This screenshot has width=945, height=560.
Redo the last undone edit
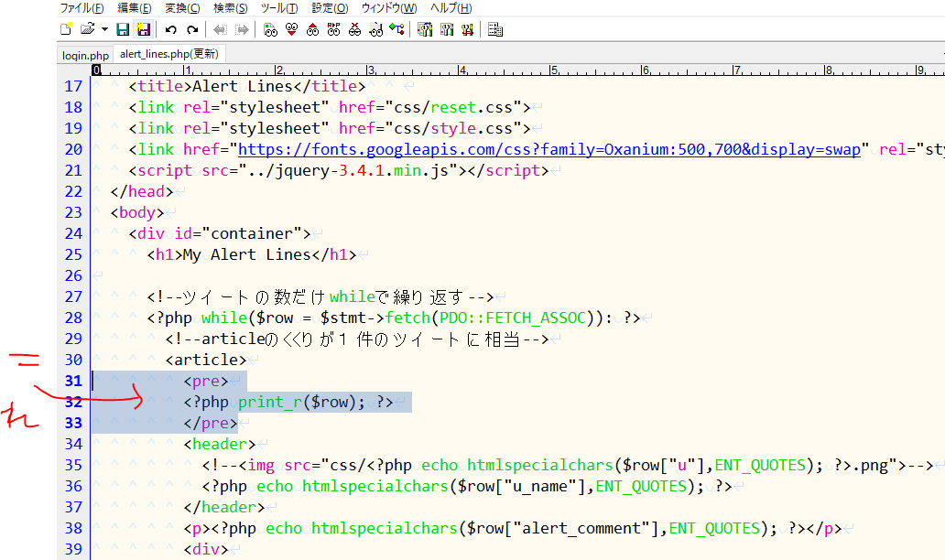[192, 29]
